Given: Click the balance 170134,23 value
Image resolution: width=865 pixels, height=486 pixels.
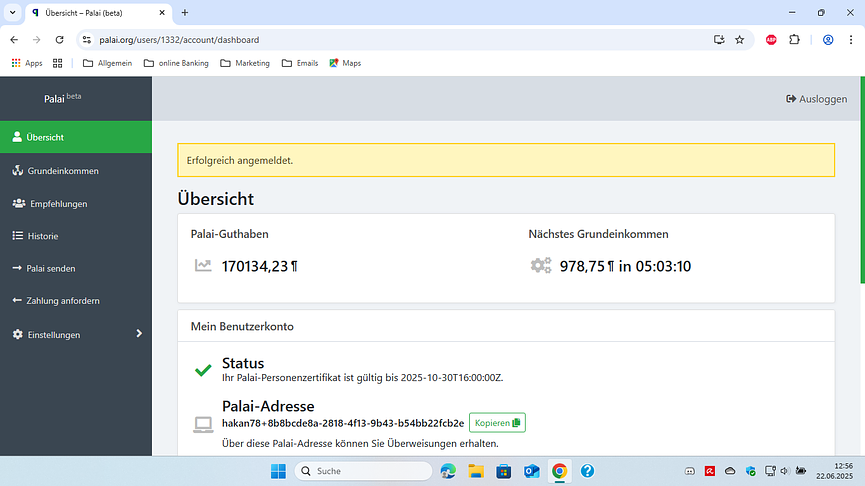Looking at the screenshot, I should click(259, 266).
